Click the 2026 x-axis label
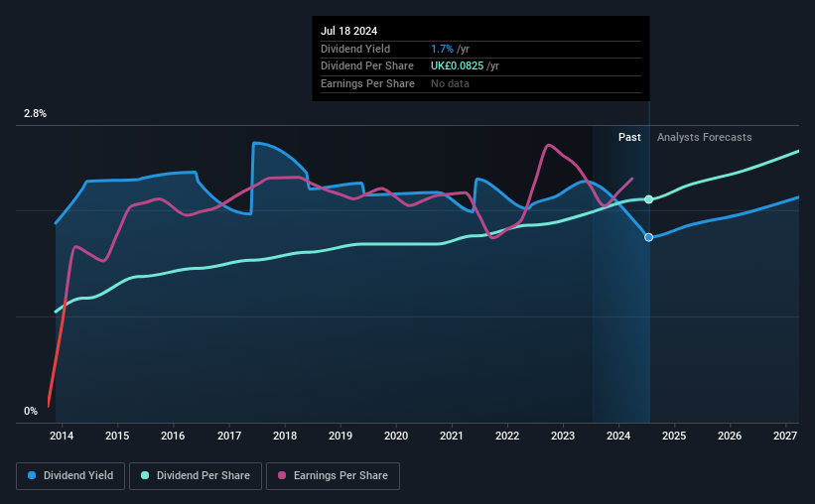The height and width of the screenshot is (504, 815). pyautogui.click(x=730, y=436)
